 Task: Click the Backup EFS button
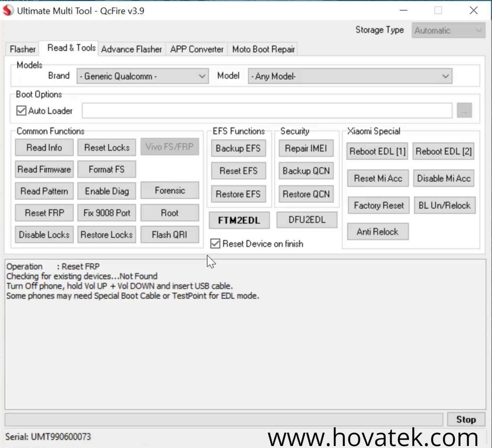[238, 148]
